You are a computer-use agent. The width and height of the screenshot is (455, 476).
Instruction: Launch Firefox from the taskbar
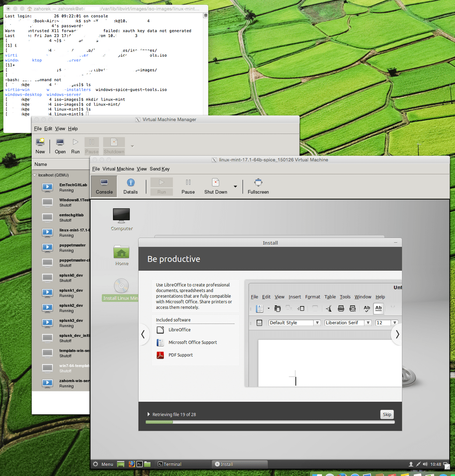pos(131,464)
